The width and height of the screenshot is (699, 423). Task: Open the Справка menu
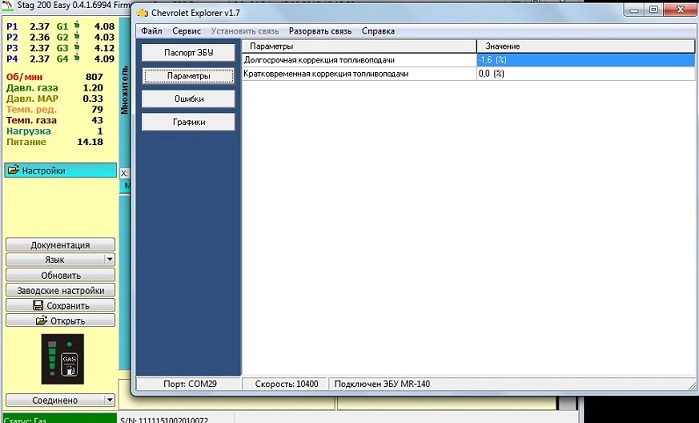(378, 31)
